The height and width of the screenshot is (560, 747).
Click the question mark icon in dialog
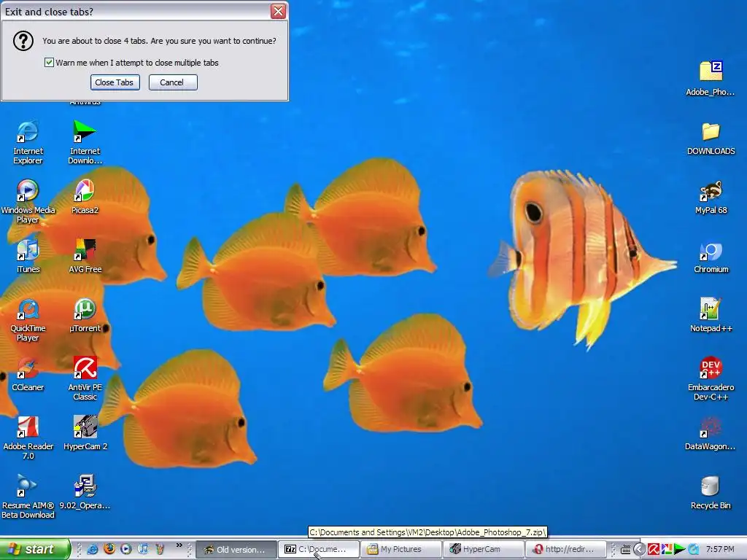[23, 41]
